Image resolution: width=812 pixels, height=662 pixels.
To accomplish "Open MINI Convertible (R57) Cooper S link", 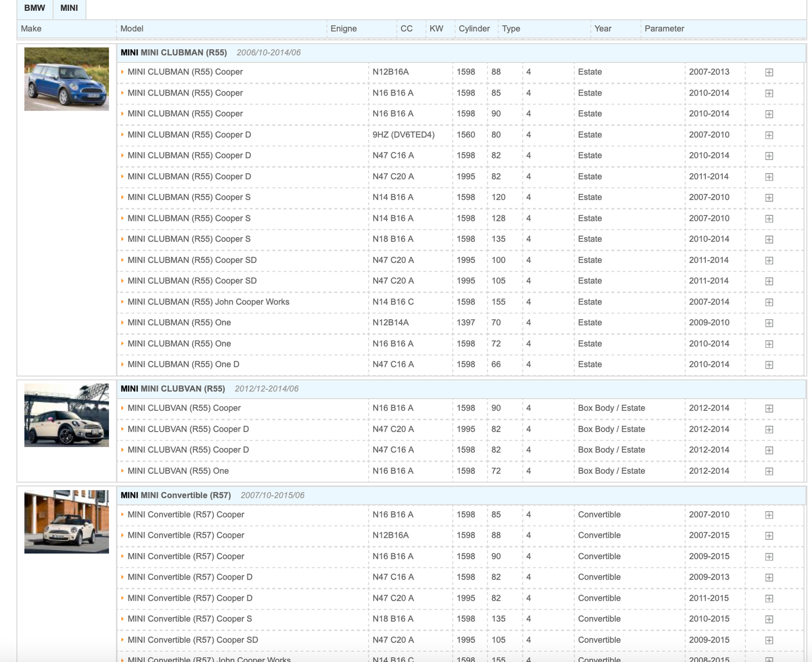I will [190, 619].
